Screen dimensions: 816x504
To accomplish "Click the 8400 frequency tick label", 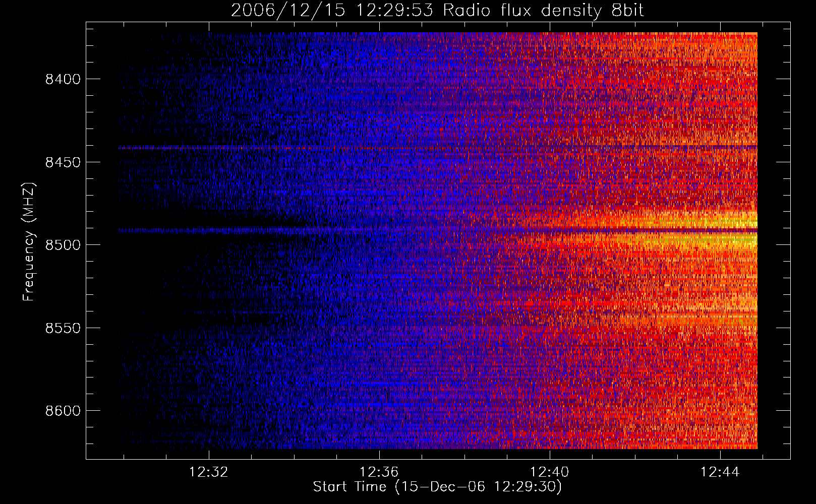I will tap(63, 79).
